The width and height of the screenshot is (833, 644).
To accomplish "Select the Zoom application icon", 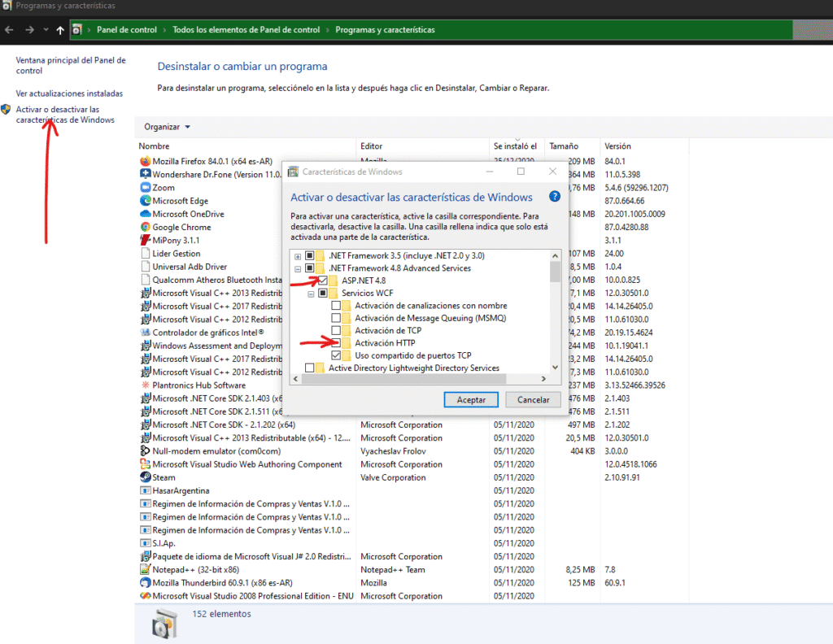I will pyautogui.click(x=146, y=188).
